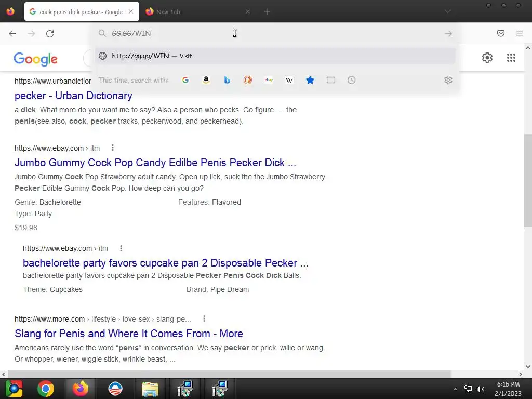The image size is (532, 399).
Task: Open a new tab with plus button
Action: click(267, 12)
